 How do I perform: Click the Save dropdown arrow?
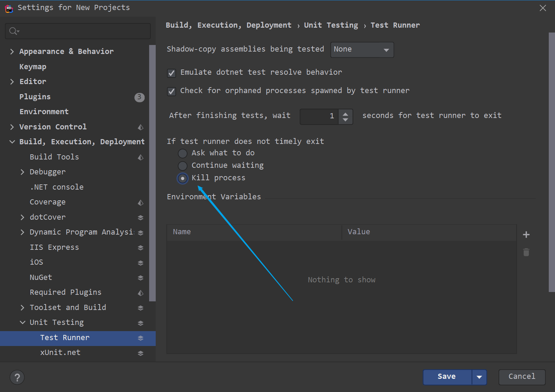(x=480, y=377)
